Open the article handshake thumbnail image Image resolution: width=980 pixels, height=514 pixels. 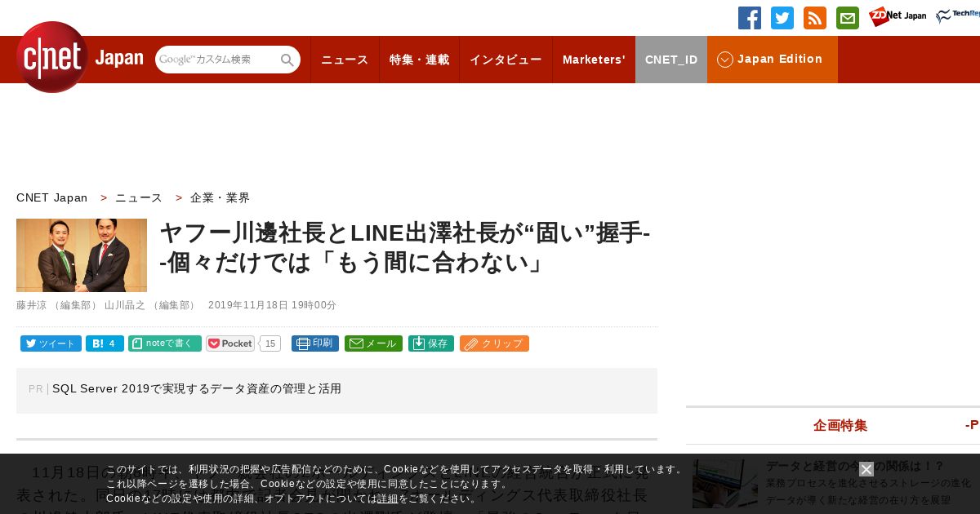pos(82,255)
